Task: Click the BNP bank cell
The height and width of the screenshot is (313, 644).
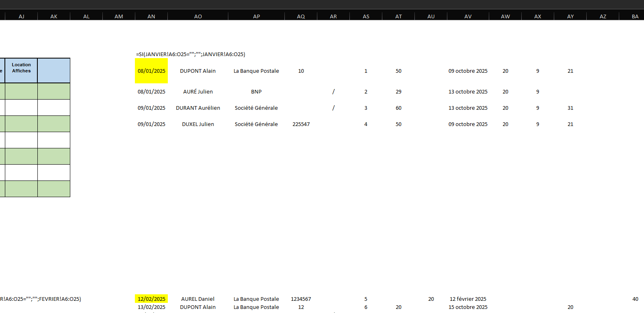Action: (256, 91)
